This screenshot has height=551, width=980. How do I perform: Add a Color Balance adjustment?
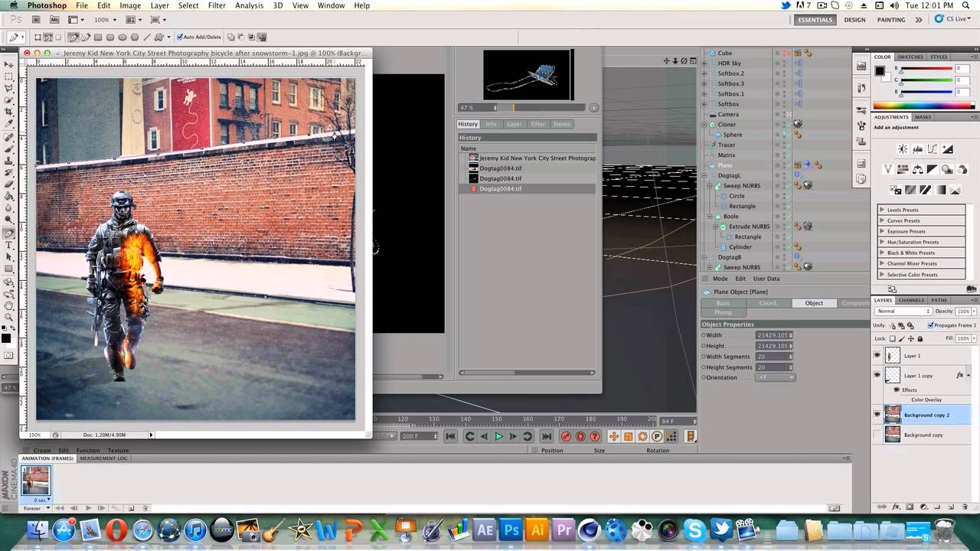point(917,169)
